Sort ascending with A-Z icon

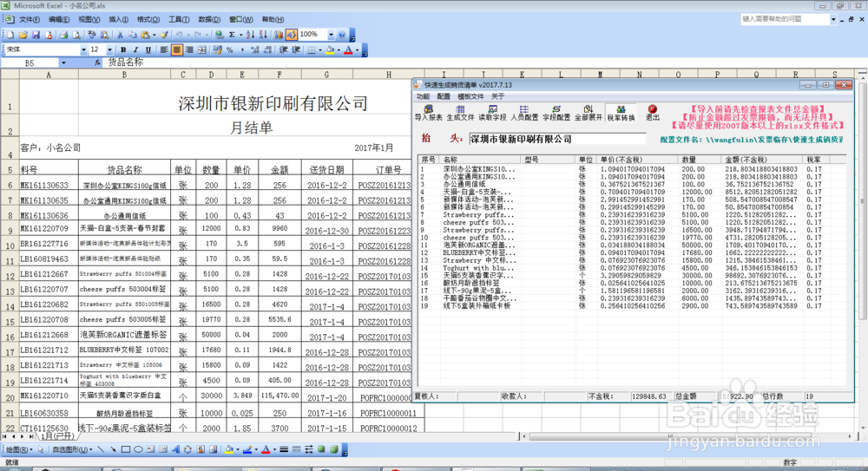(x=250, y=35)
